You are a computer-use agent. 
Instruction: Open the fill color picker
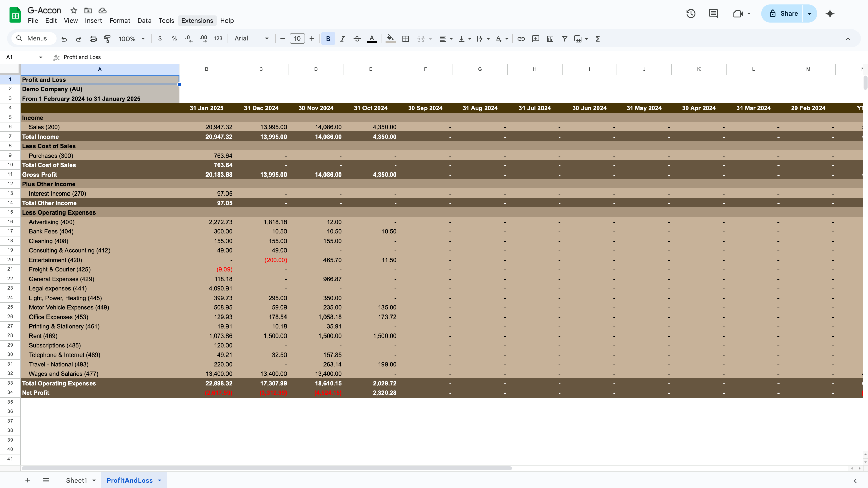[390, 39]
